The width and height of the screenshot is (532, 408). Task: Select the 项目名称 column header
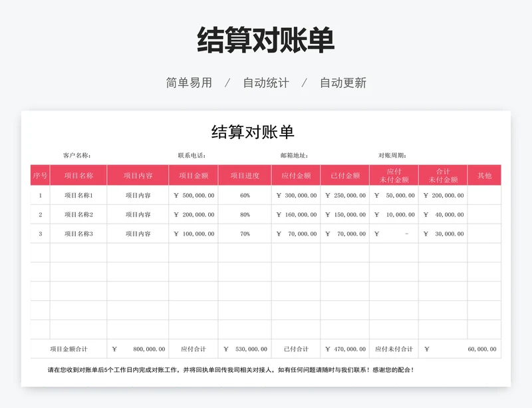pyautogui.click(x=78, y=175)
